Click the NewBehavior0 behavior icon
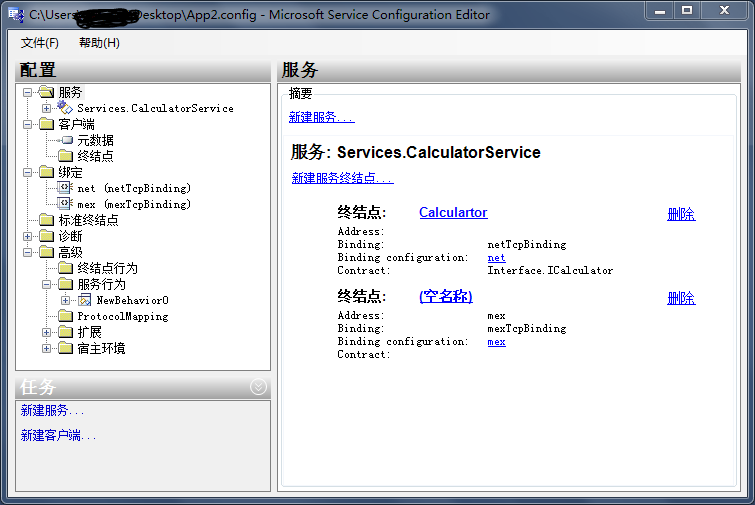The width and height of the screenshot is (755, 505). point(84,300)
